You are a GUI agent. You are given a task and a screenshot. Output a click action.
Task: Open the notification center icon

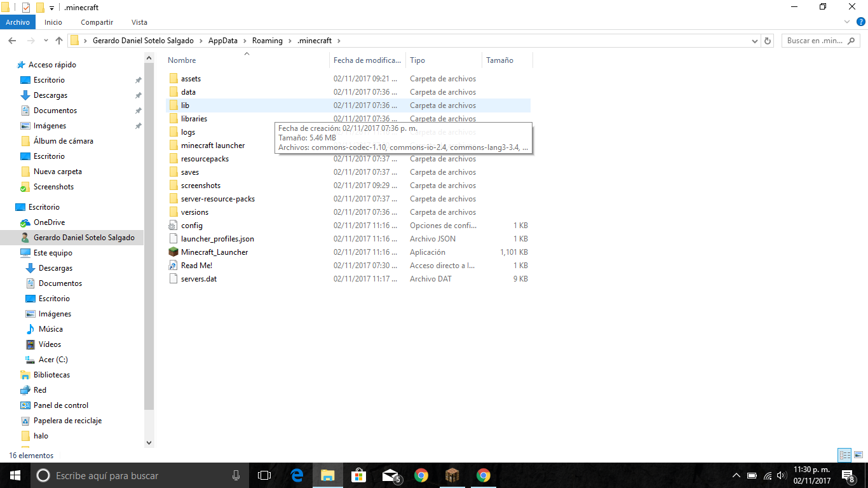point(848,475)
